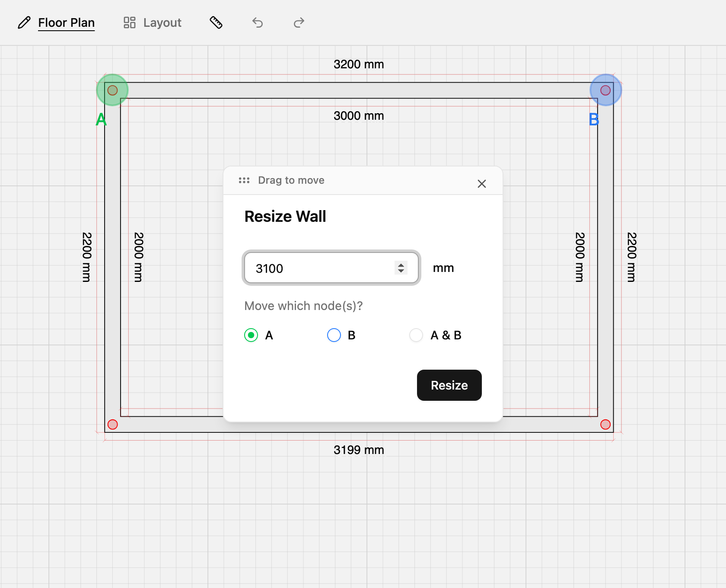Screen dimensions: 726x588
Task: Select blue node B at top-right corner
Action: pos(605,90)
